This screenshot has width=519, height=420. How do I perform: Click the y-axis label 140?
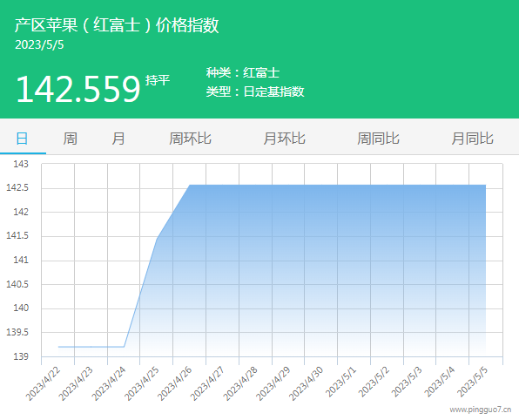[x=21, y=308]
